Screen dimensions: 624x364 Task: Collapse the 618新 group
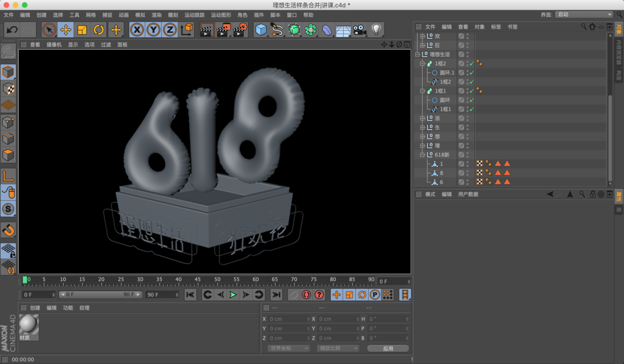[422, 155]
